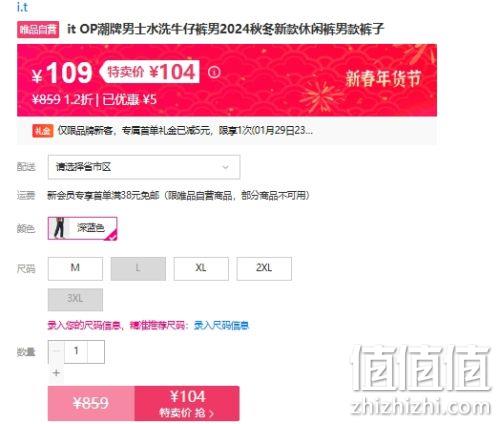
Task: Select the greyed-out 3XL size option
Action: click(75, 299)
